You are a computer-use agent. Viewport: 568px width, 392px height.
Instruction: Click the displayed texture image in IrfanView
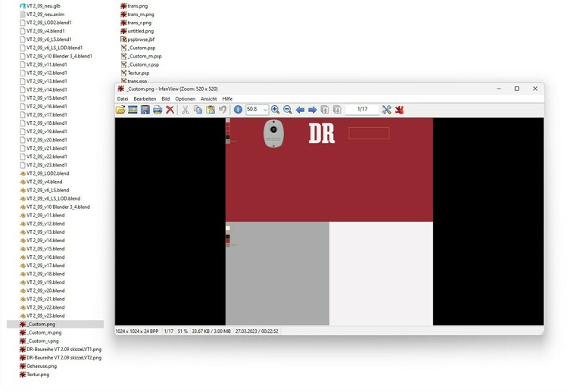[329, 222]
